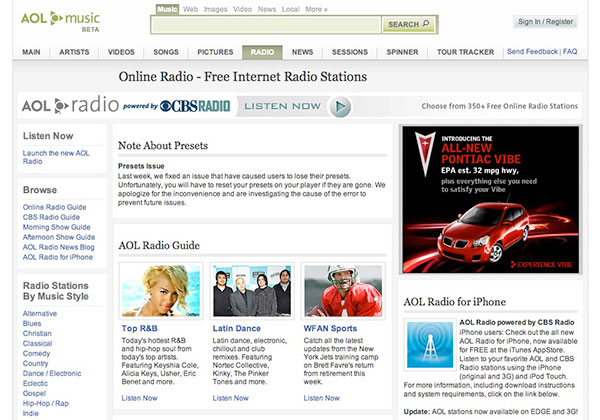This screenshot has width=600, height=420.
Task: Click the Pontiac logo in the ad
Action: pos(425,153)
